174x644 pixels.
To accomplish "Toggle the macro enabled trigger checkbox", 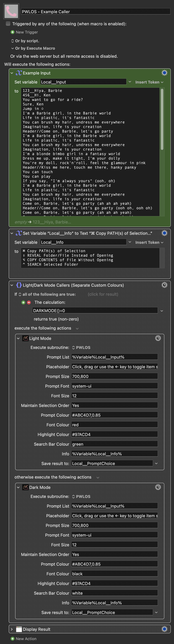I will point(8,24).
